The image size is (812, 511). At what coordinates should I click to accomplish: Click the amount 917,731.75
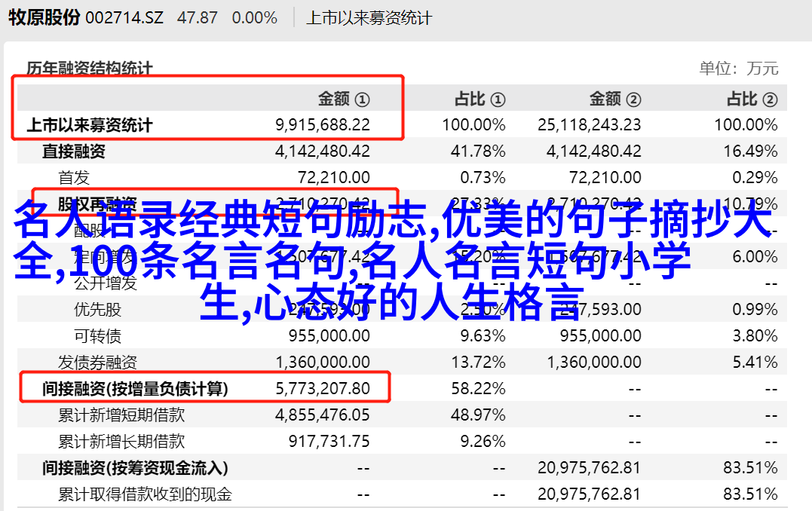coord(329,442)
